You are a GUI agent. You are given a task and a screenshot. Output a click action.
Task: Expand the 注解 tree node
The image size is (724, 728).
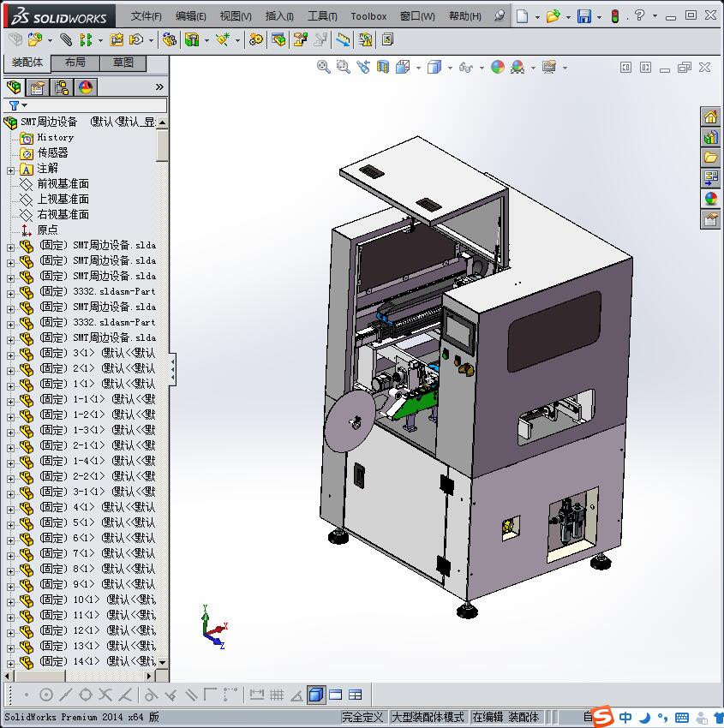click(10, 170)
